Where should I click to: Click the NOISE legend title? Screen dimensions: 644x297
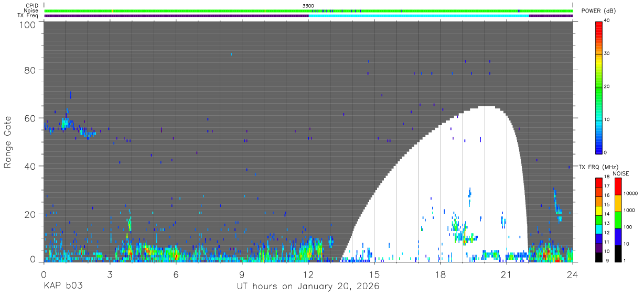point(621,173)
